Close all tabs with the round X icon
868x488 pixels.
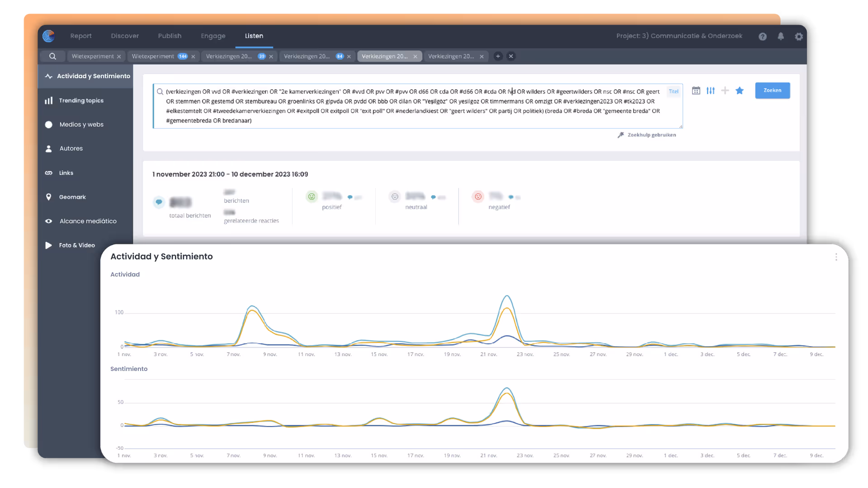coord(511,56)
